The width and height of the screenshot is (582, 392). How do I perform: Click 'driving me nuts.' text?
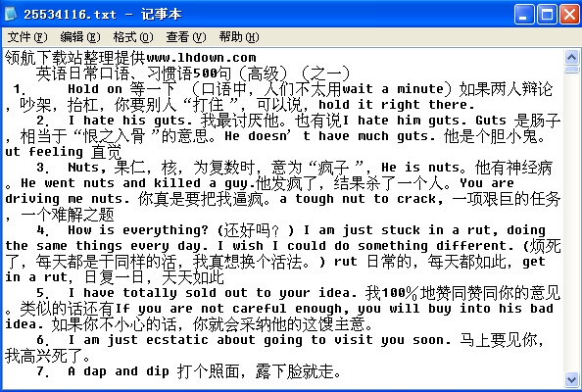click(68, 199)
